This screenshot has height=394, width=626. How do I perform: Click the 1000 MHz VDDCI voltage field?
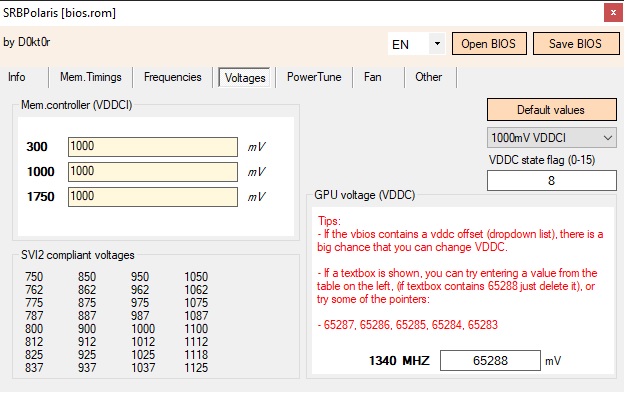(153, 172)
